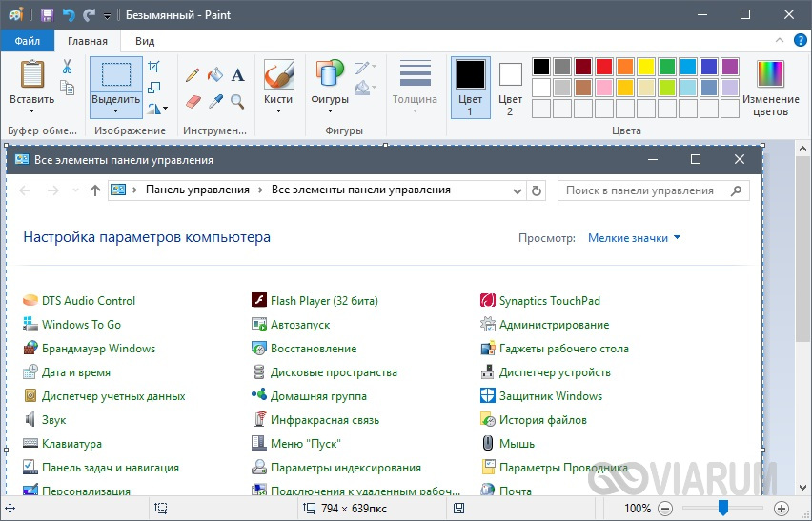Pick the pink color swatch
812x521 pixels.
(604, 88)
